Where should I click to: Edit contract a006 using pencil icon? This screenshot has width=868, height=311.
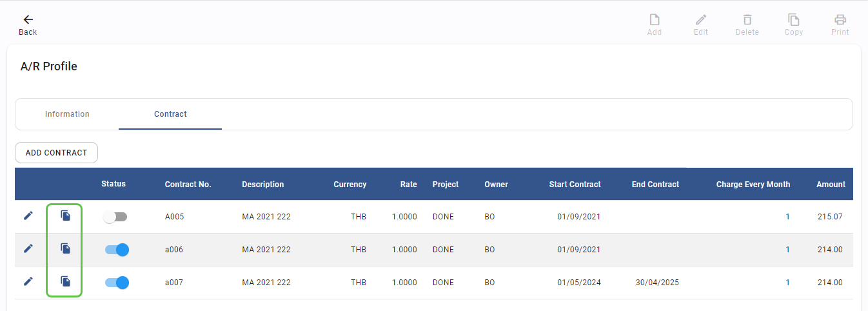point(28,249)
